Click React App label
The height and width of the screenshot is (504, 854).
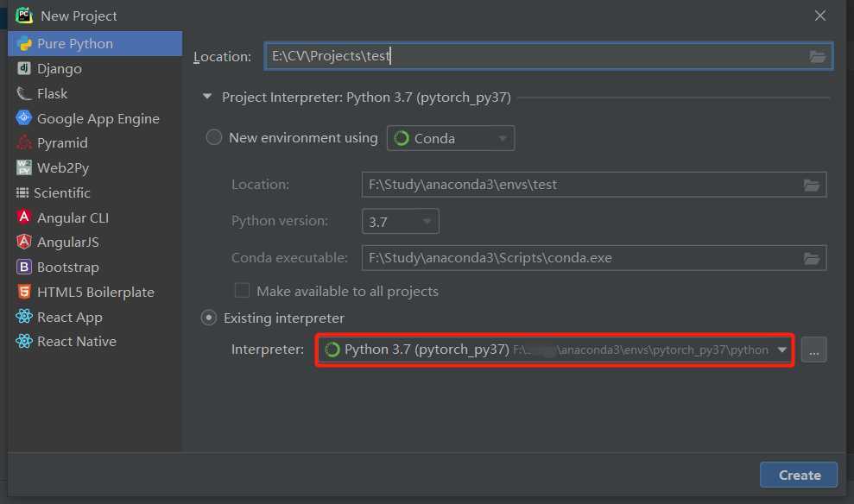(x=70, y=317)
